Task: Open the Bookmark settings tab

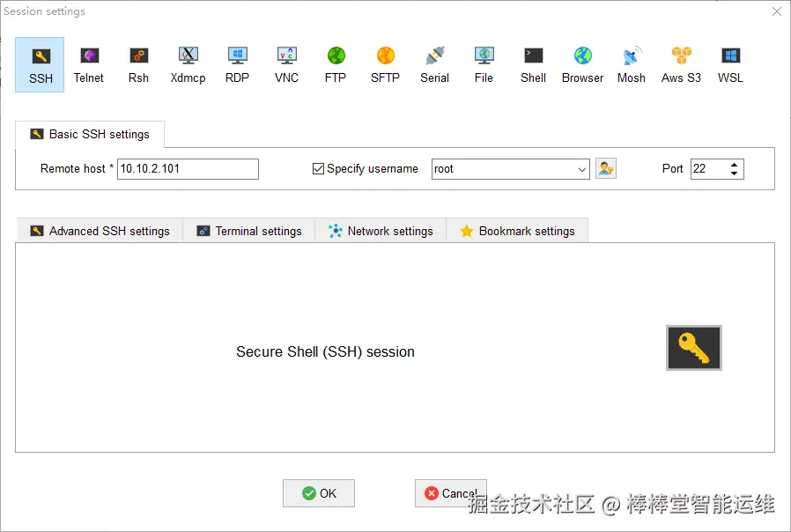Action: pyautogui.click(x=517, y=231)
